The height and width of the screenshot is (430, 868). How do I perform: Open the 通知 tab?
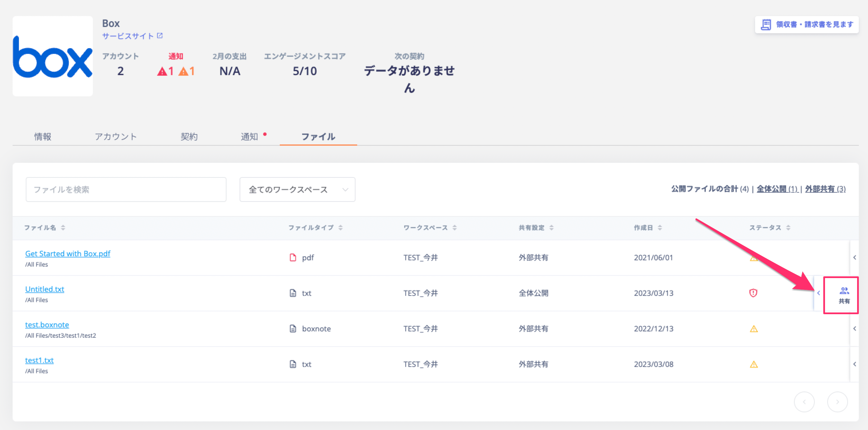(249, 136)
